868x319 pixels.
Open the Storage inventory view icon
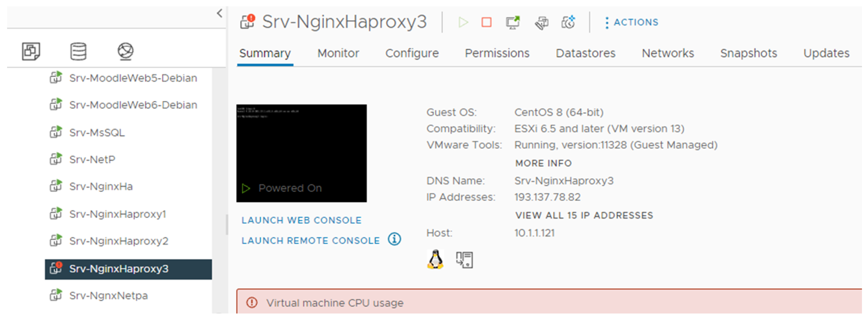pos(78,51)
